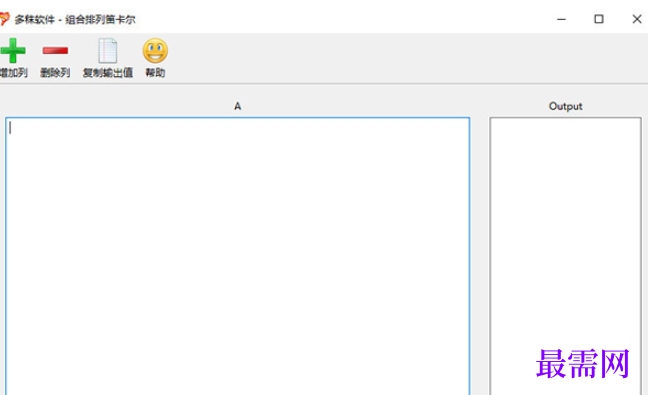Click inside the Output text box
Image resolution: width=648 pixels, height=395 pixels.
point(565,256)
